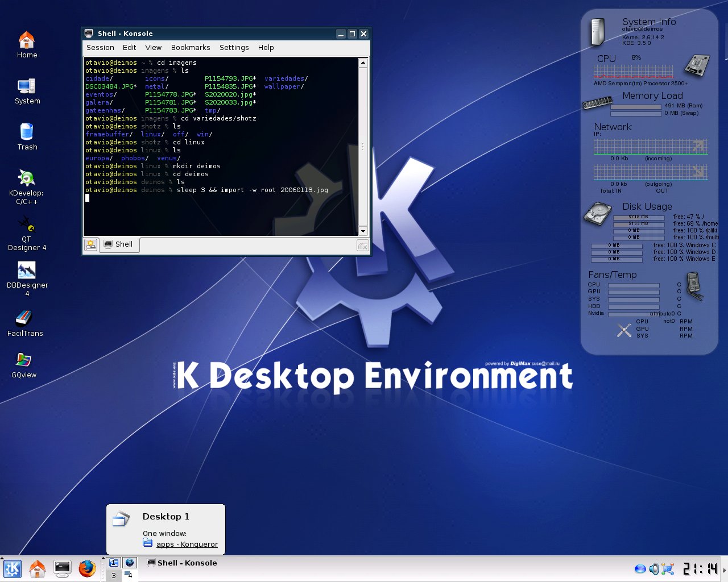Open the Bookmarks menu in Konsole
The height and width of the screenshot is (582, 728).
(x=191, y=48)
